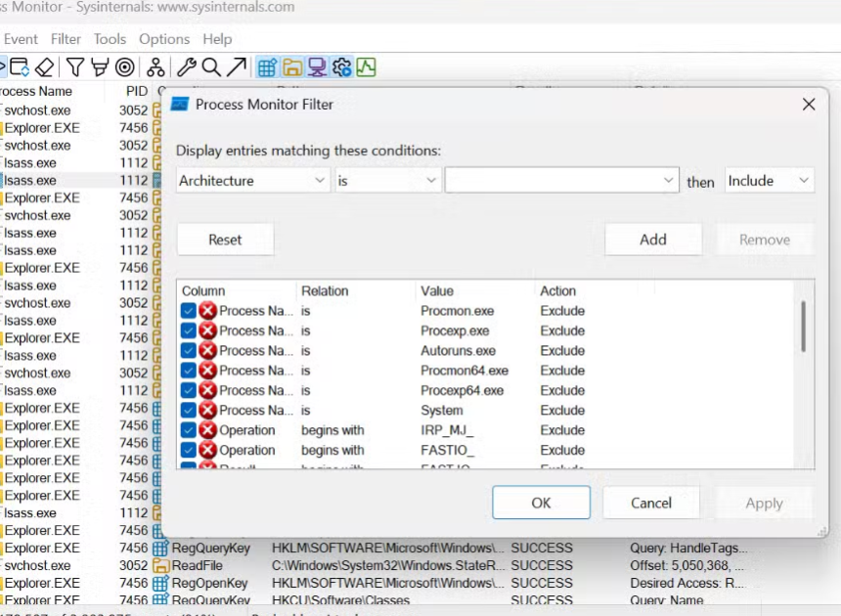Sort filter list by Value header
This screenshot has width=841, height=616.
point(474,291)
